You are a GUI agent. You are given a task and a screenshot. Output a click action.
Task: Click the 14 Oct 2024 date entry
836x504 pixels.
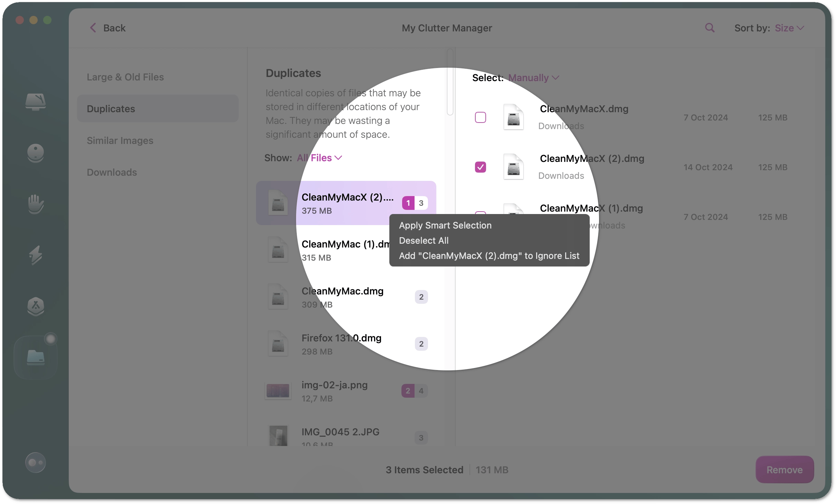pos(708,167)
